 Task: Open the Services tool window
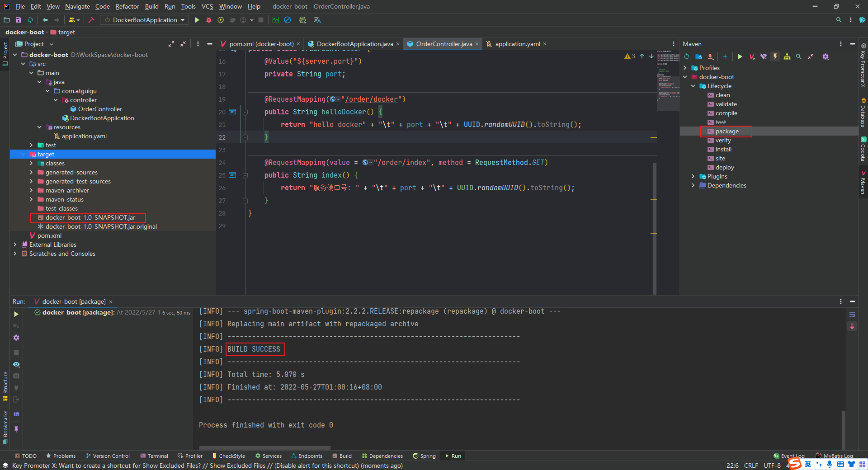tap(268, 456)
